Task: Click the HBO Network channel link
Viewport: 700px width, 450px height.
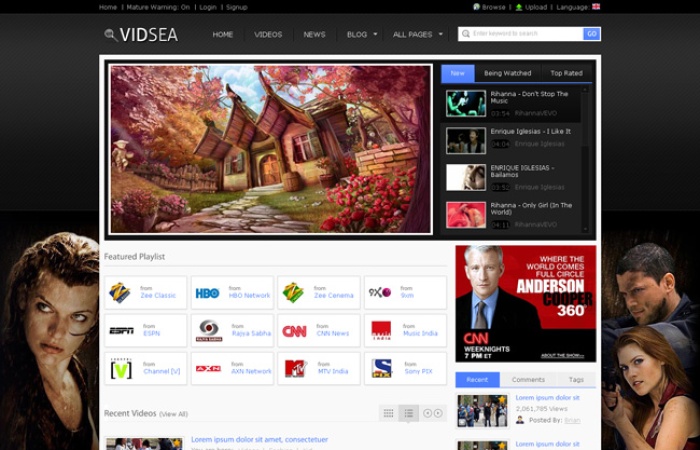Action: click(250, 296)
